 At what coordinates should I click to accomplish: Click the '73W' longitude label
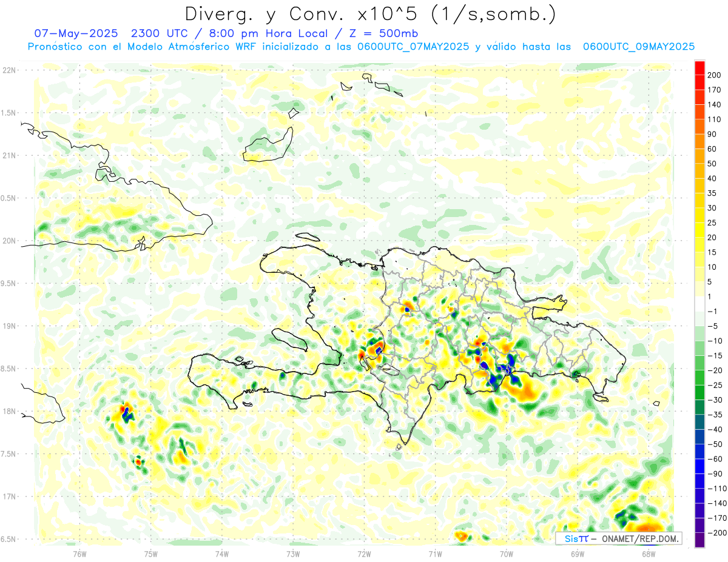click(x=293, y=554)
